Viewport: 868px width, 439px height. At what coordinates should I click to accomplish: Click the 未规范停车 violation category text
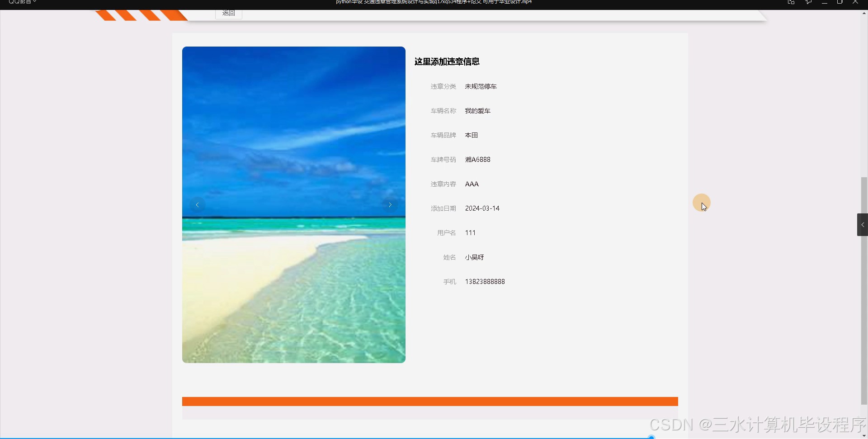480,86
